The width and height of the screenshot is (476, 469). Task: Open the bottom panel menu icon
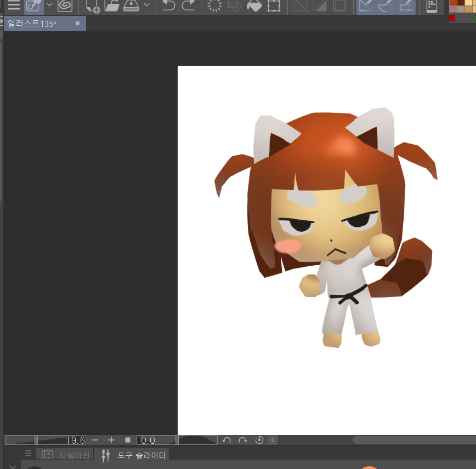[x=28, y=454]
